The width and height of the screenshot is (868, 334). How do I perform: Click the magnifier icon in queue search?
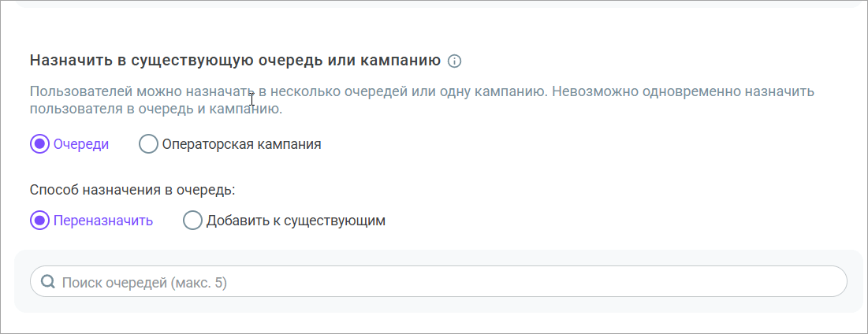point(47,281)
